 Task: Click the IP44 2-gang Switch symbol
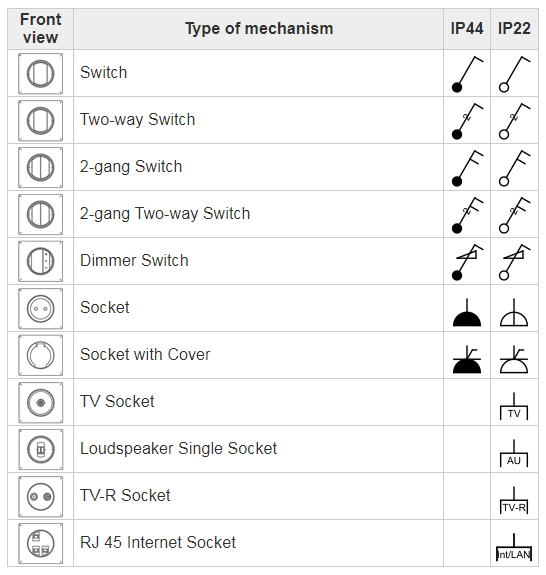(467, 168)
